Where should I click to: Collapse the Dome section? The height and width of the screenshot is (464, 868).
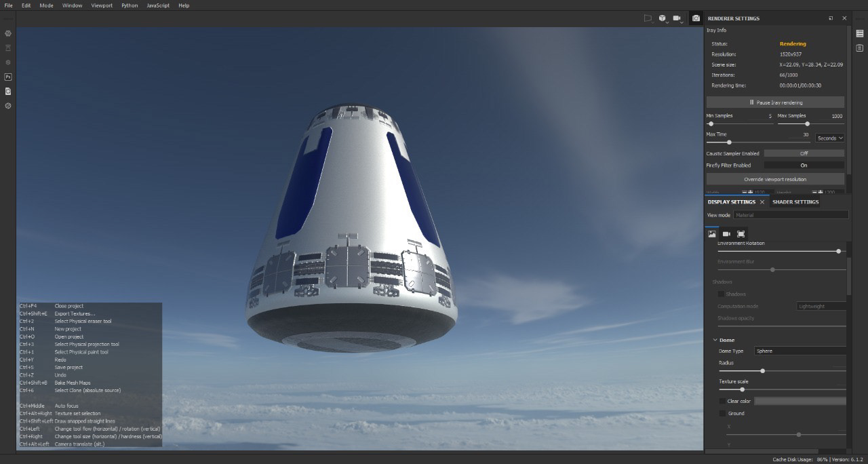(x=715, y=339)
